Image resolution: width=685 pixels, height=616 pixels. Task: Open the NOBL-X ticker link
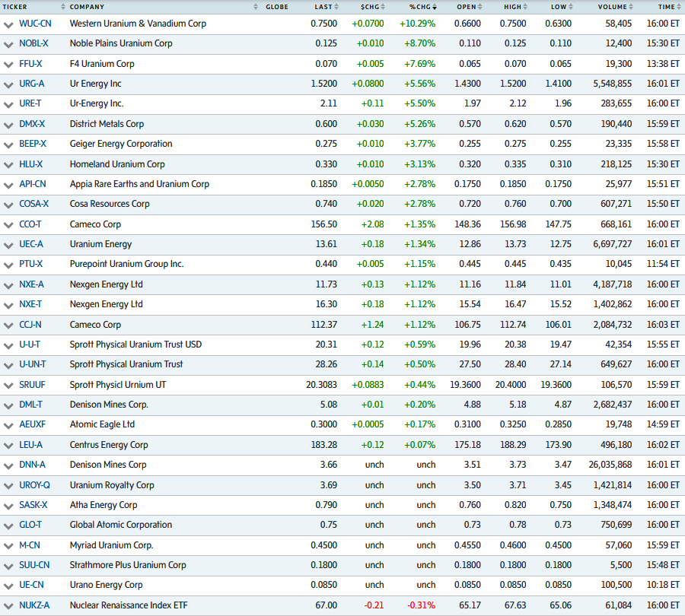pyautogui.click(x=33, y=43)
